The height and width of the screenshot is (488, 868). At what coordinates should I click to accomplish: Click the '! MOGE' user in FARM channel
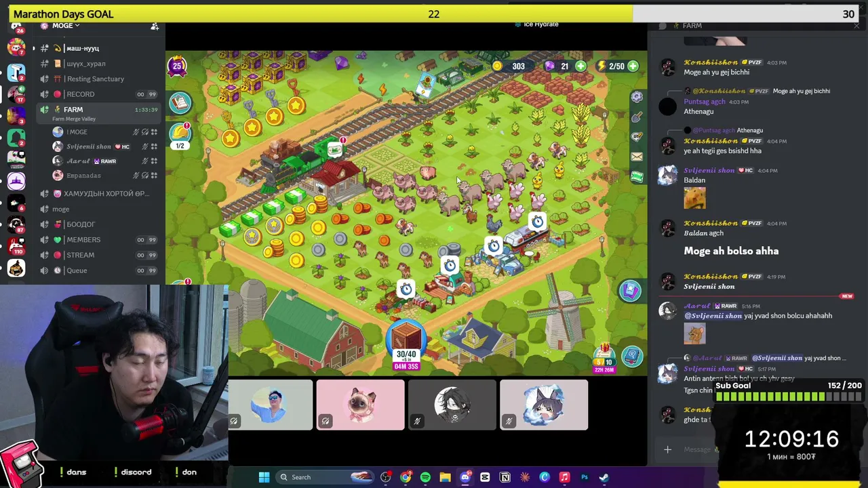point(105,132)
